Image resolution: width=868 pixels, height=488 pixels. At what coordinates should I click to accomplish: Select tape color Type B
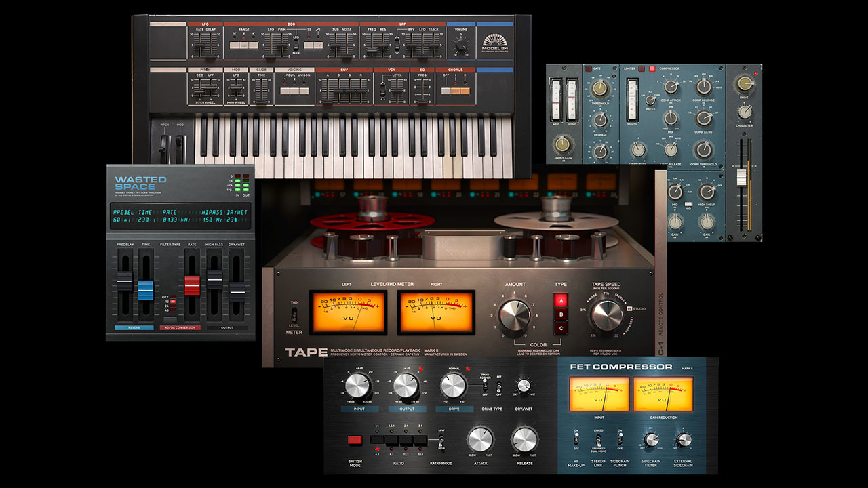[561, 314]
